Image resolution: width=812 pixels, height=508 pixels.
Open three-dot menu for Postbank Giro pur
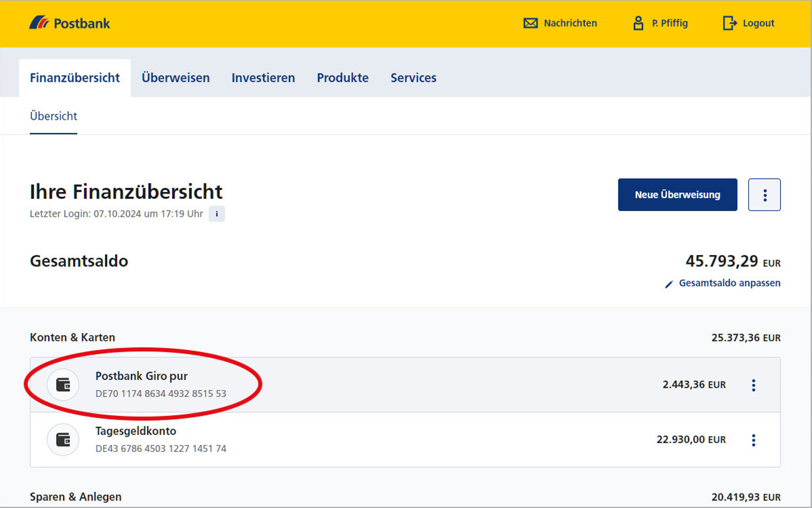click(x=754, y=385)
